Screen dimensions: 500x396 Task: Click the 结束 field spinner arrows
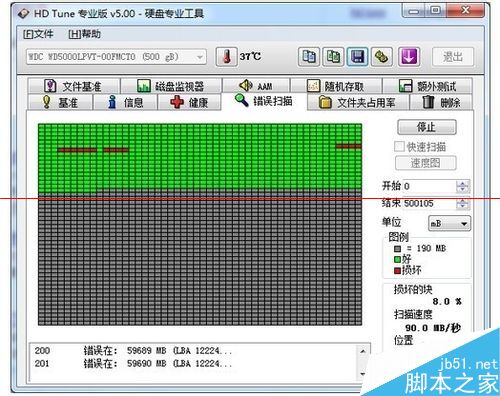(x=463, y=203)
